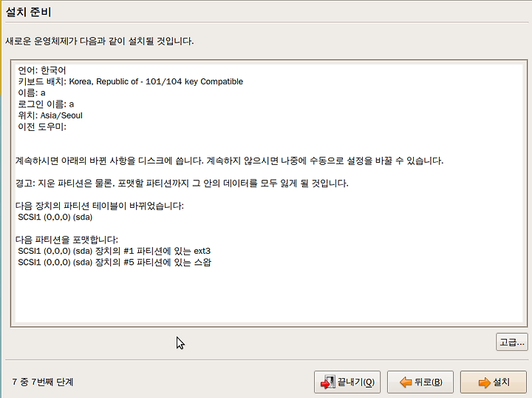The height and width of the screenshot is (398, 532).
Task: Click the left arrow icon on 뒤로
Action: [406, 382]
